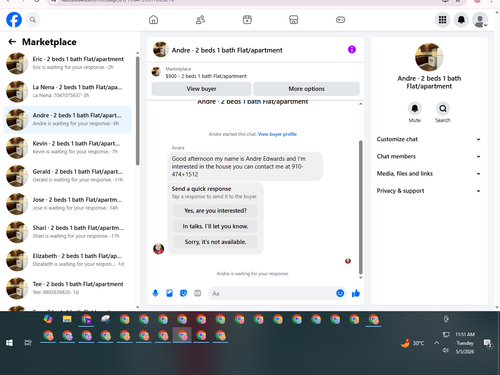Expand Media, files and links section
The image size is (500, 375).
[429, 174]
